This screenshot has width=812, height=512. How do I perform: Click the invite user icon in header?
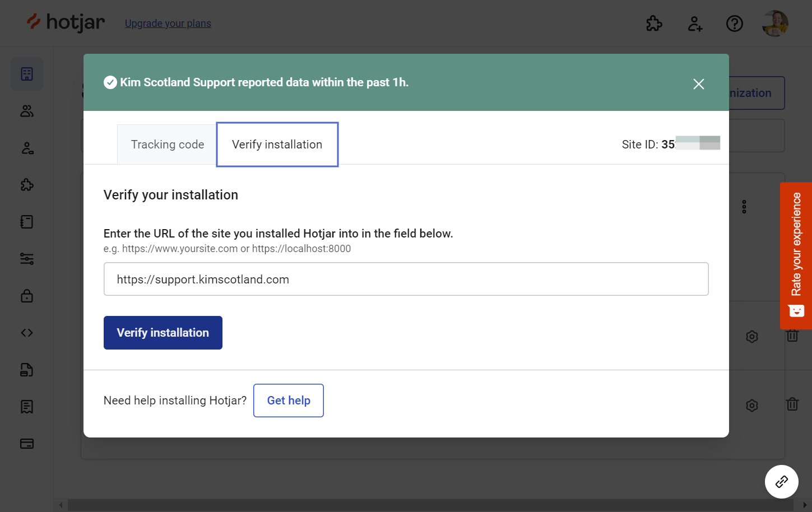click(x=695, y=24)
